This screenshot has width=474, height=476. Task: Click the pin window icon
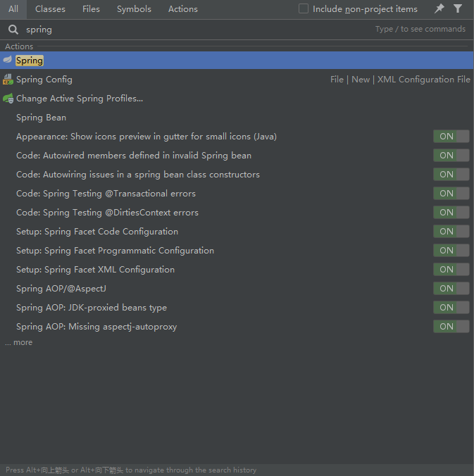(439, 8)
